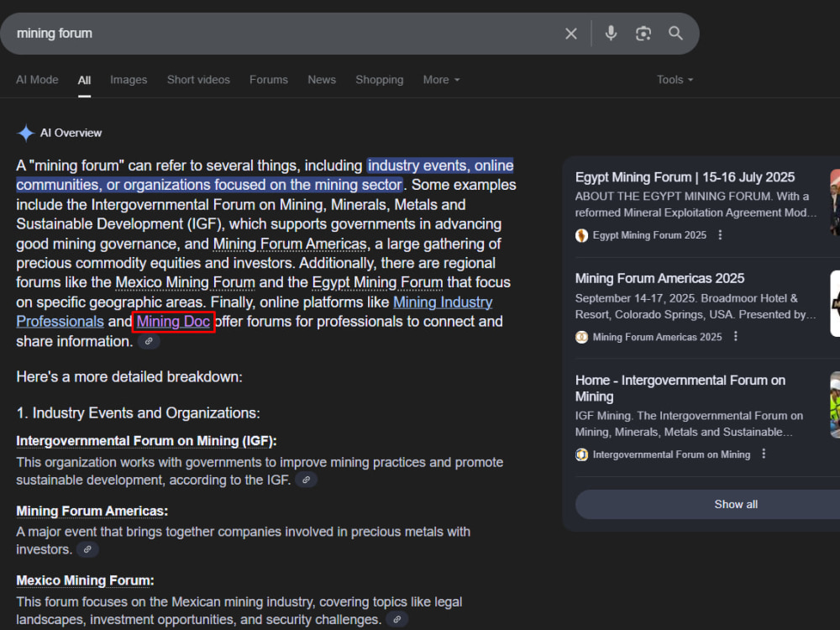Open source link icon after 'with investors.'
The image size is (840, 630).
(x=87, y=549)
